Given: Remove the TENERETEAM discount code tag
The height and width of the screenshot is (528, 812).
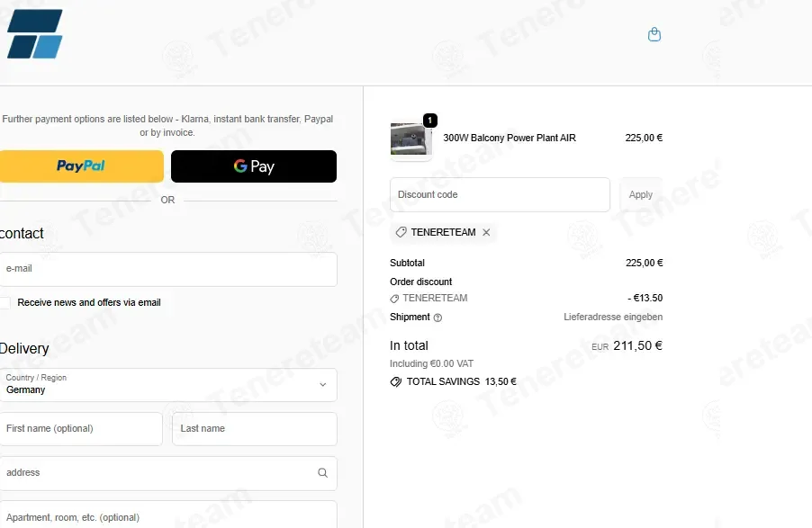Looking at the screenshot, I should (486, 232).
